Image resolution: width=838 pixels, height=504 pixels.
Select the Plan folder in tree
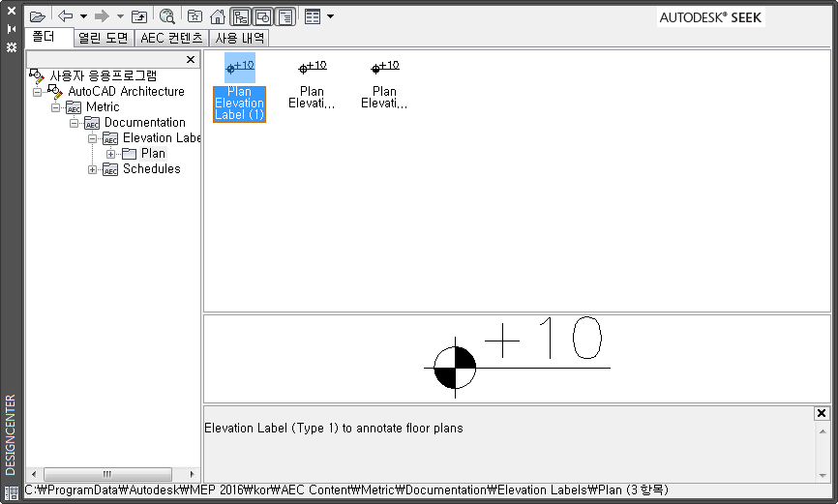click(x=153, y=154)
